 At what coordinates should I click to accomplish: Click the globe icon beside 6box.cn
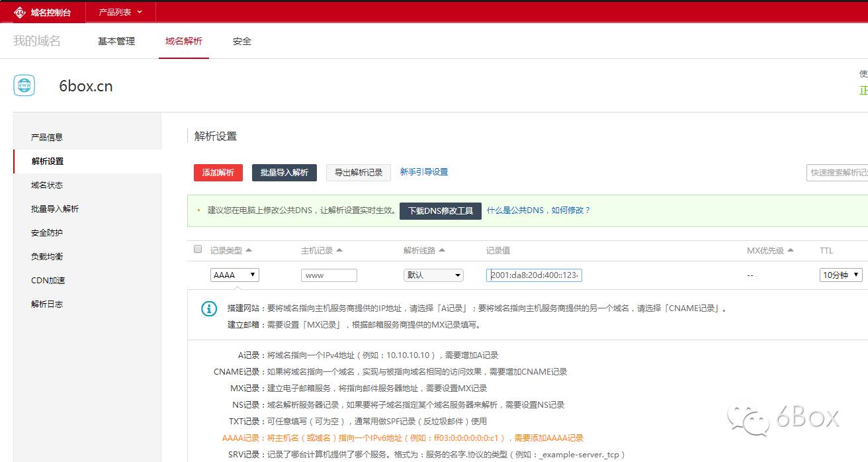pos(24,85)
